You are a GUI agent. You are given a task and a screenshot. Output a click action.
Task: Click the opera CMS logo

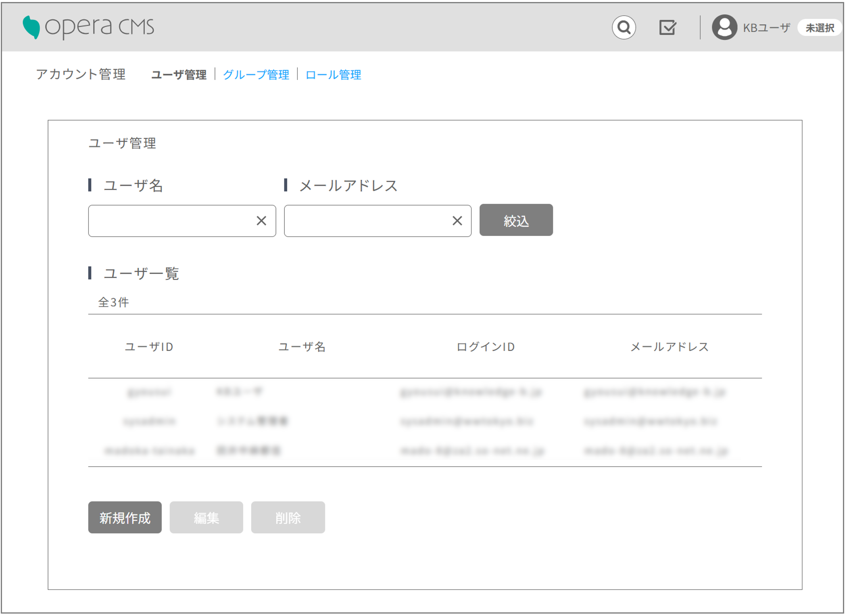click(x=88, y=27)
